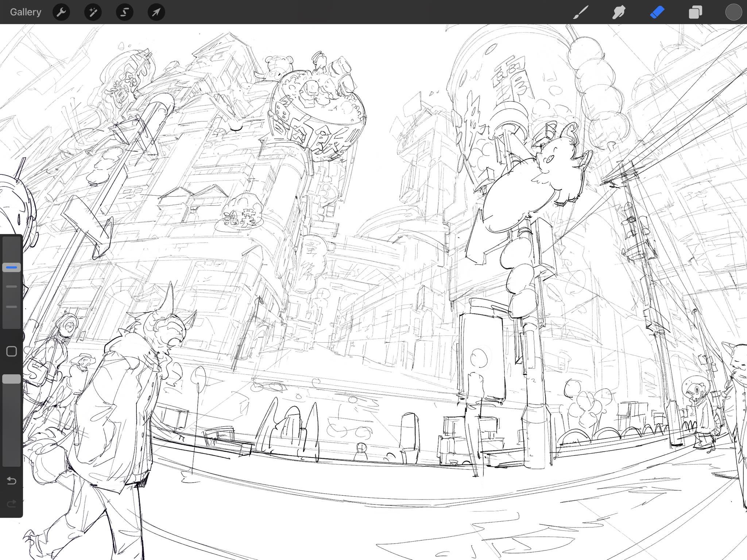Open the color picker circle
Viewport: 747px width, 560px height.
(734, 12)
